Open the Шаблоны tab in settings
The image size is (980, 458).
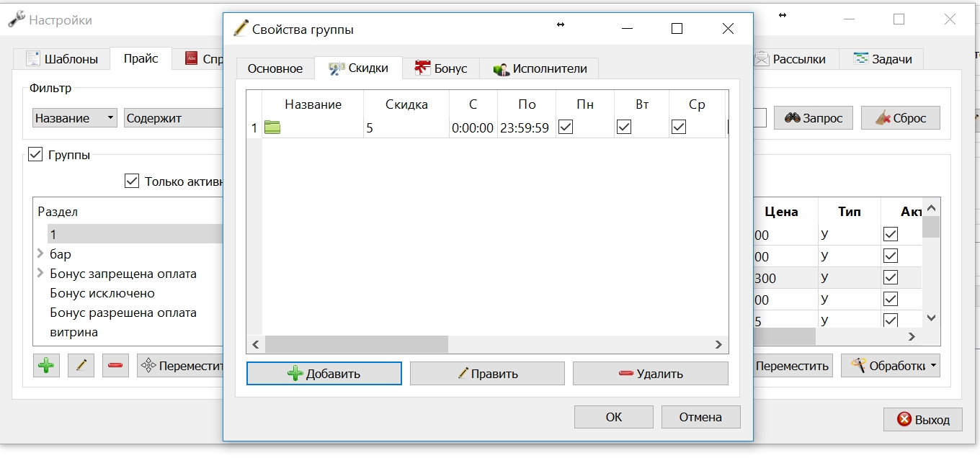click(61, 59)
